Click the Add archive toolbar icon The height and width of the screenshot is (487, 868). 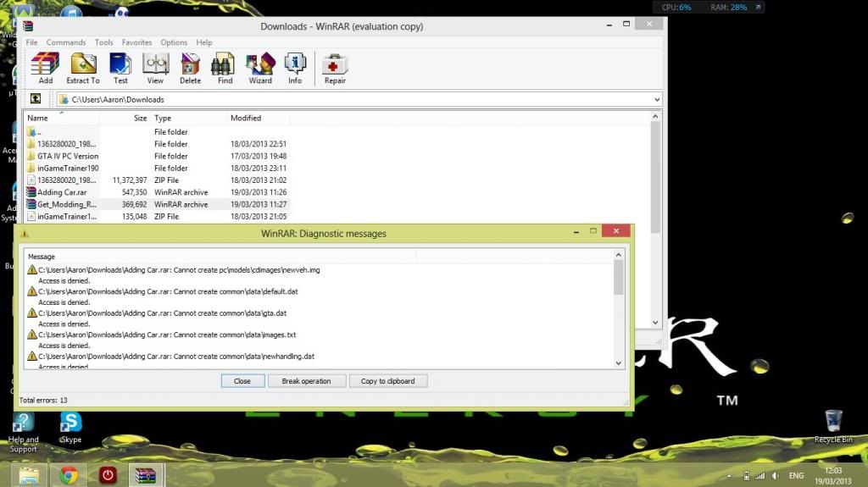point(45,68)
